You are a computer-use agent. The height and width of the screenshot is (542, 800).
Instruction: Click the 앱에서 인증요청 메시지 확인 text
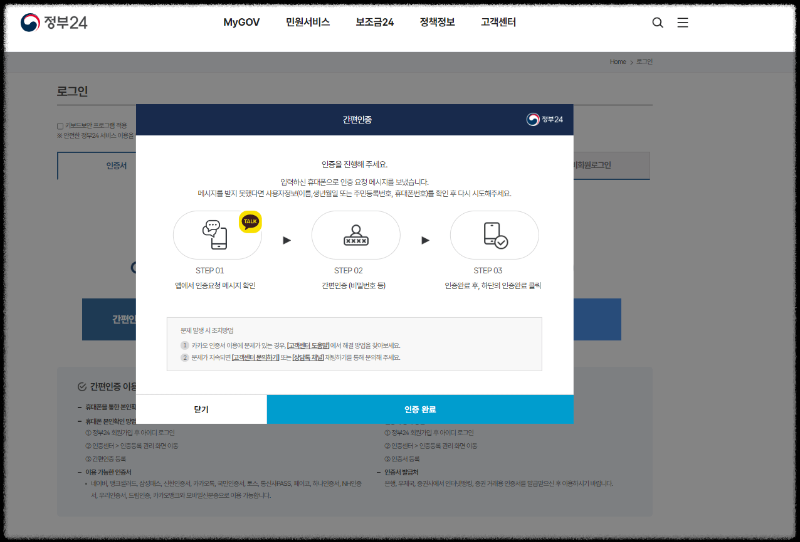pos(215,286)
